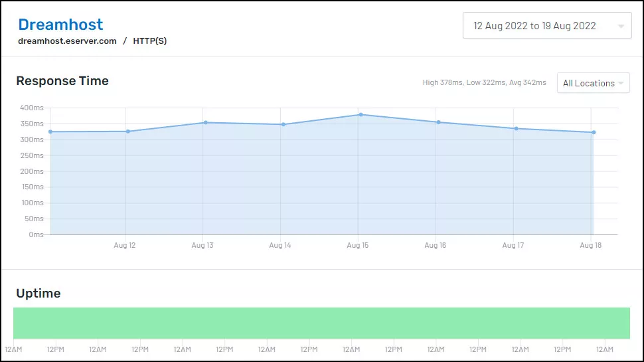Click the Aug 13 x-axis label
644x362 pixels.
pos(202,245)
